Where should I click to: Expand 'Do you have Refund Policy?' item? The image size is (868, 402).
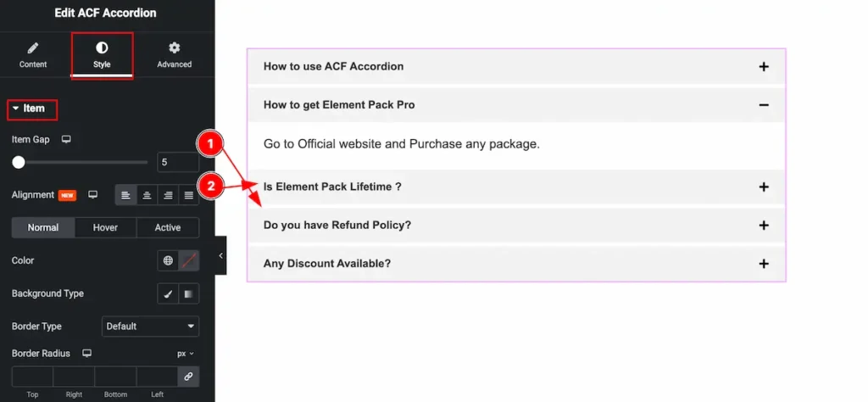coord(515,226)
